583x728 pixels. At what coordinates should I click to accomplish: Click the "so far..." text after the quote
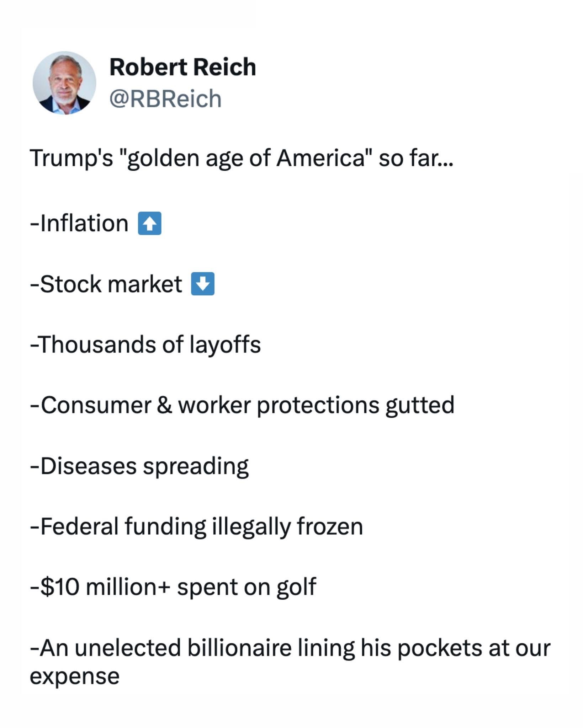[x=416, y=158]
